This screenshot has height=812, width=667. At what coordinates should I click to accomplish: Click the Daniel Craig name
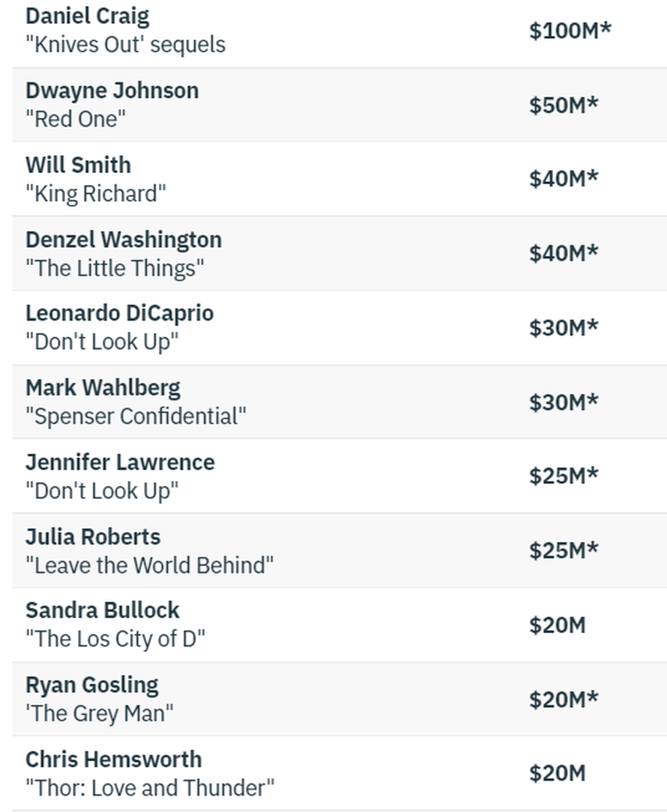coord(87,16)
